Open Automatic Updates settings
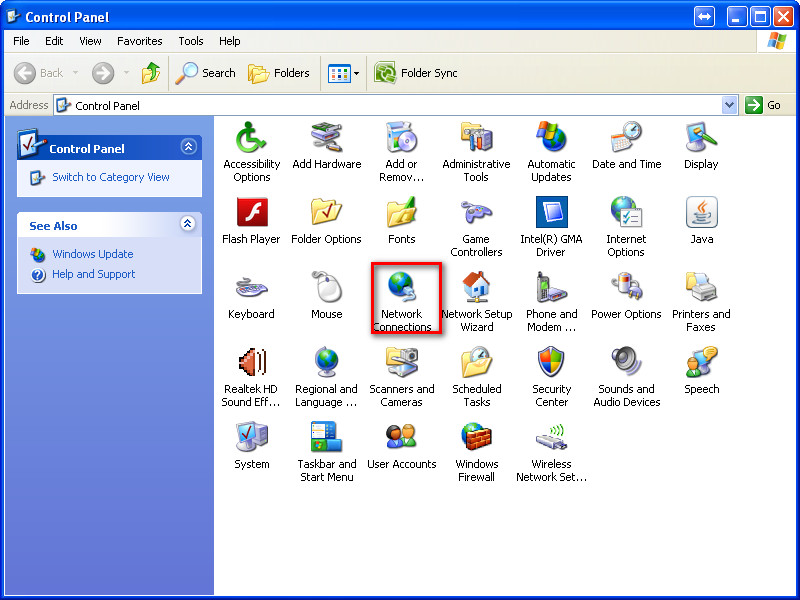 pyautogui.click(x=551, y=152)
